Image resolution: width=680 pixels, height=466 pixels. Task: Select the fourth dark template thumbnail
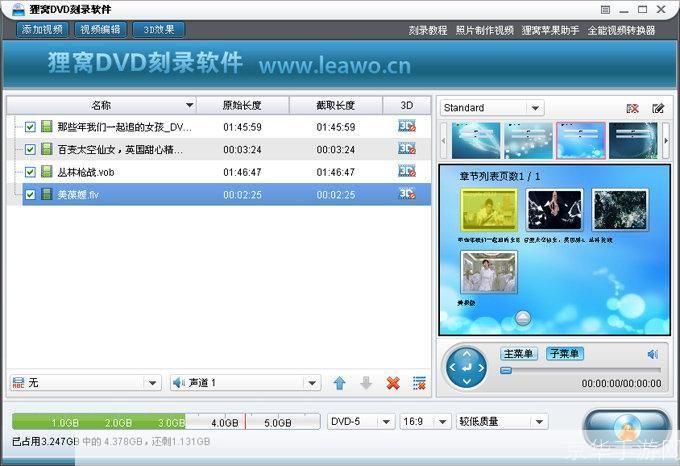633,140
